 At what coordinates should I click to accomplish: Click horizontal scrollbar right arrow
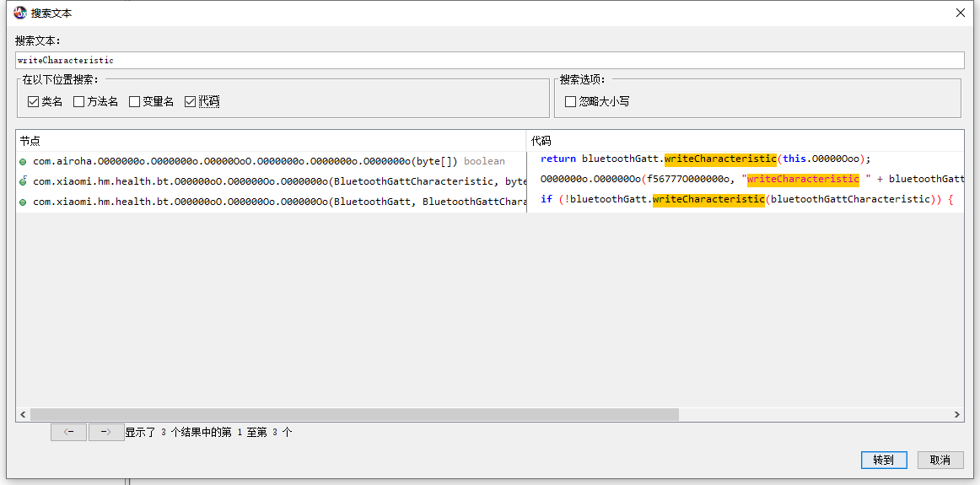point(957,415)
